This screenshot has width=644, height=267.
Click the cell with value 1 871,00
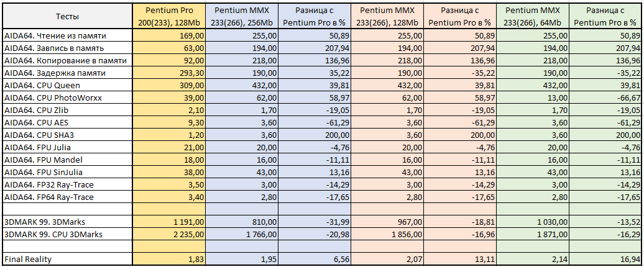pos(532,235)
